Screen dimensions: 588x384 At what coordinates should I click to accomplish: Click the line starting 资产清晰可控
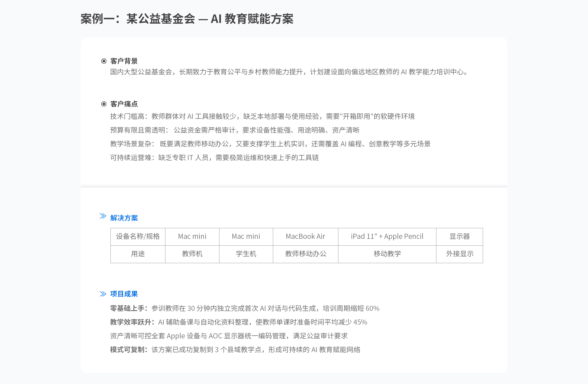229,336
